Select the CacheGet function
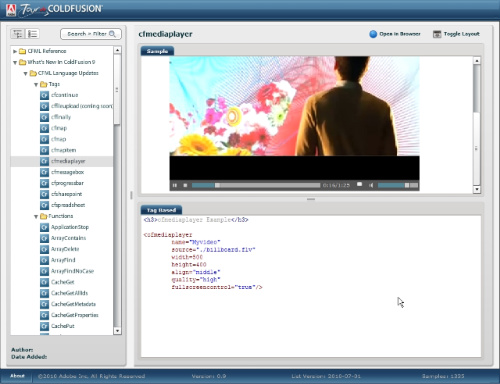This screenshot has width=500, height=384. [62, 282]
